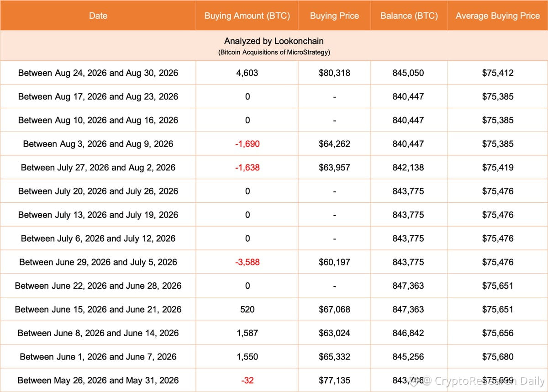Click the "0" amount in Aug 17–23 row

247,96
